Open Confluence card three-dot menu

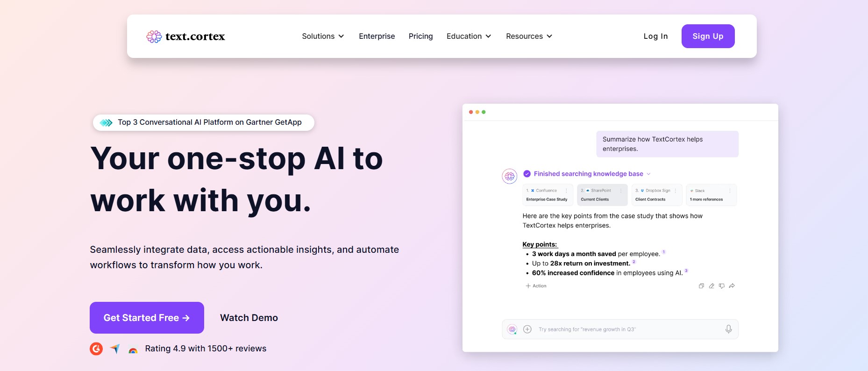[566, 191]
